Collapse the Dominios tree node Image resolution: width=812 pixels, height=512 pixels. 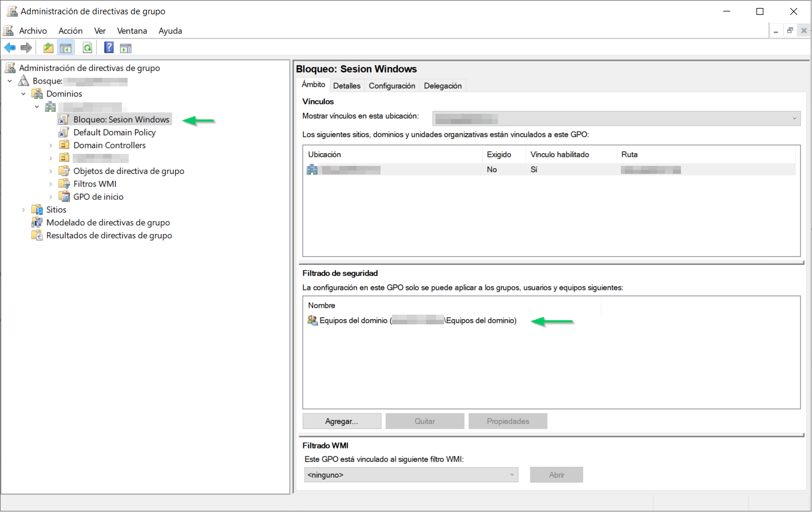point(23,94)
